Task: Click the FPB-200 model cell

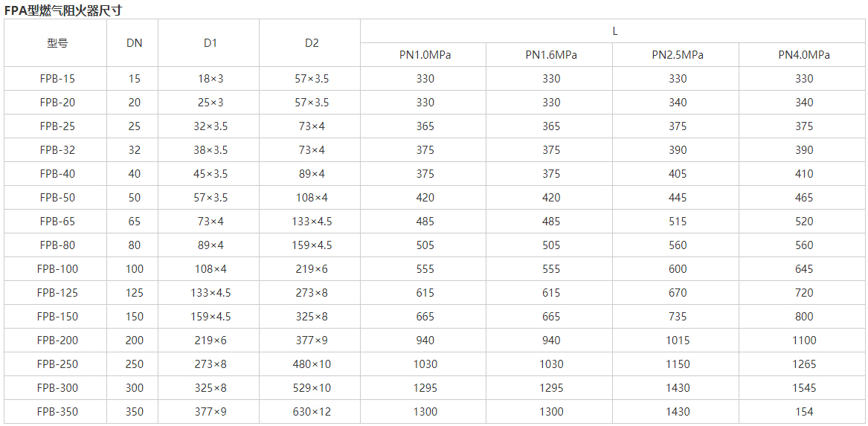Action: pyautogui.click(x=57, y=341)
